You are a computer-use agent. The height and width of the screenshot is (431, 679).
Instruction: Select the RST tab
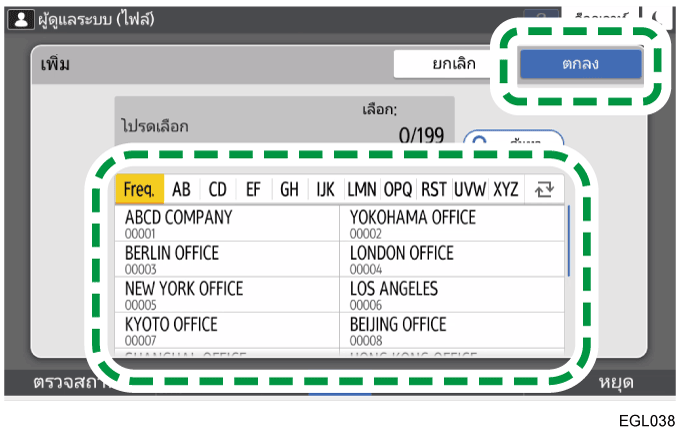434,189
